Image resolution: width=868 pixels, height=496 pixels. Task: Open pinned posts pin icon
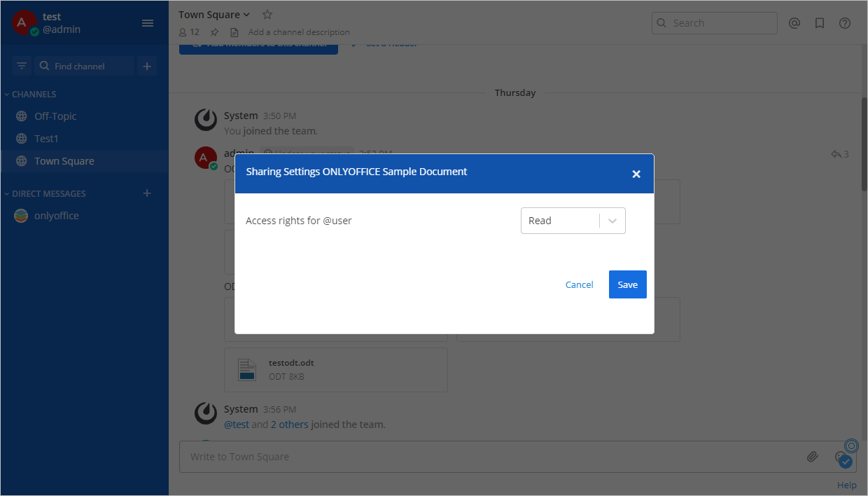215,32
